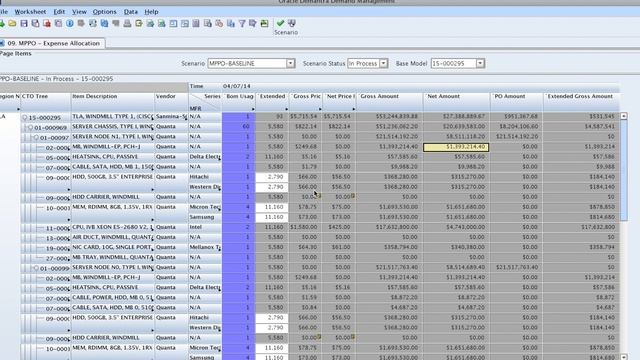Click the red delete worksheet icon
Image resolution: width=640 pixels, height=360 pixels.
pyautogui.click(x=47, y=23)
